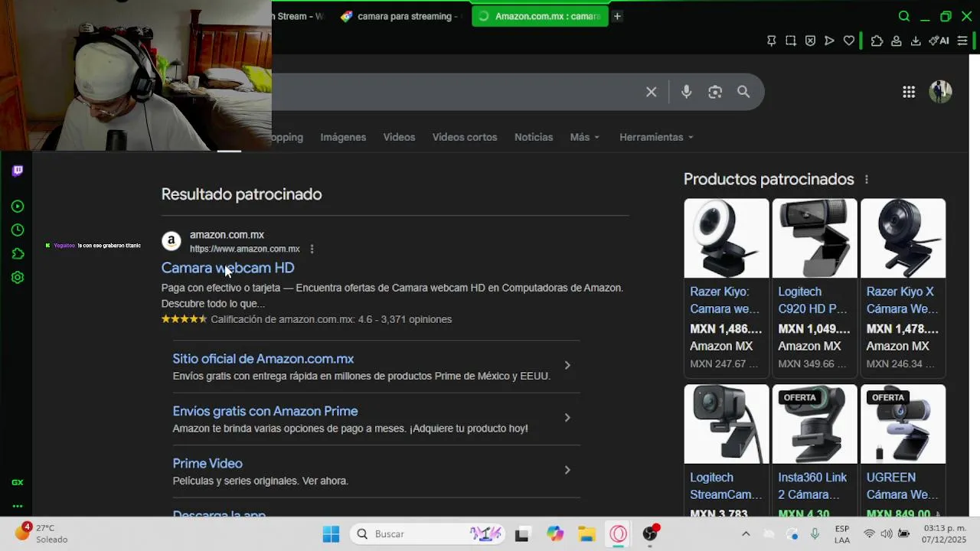Open the extensions cube icon in sidebar
The image size is (980, 551).
point(18,254)
